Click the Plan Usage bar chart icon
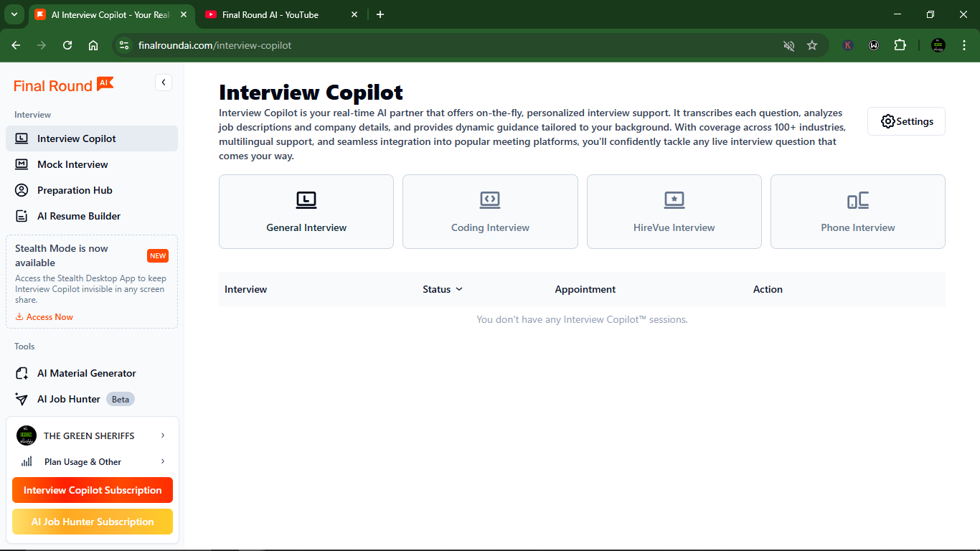Image resolution: width=980 pixels, height=551 pixels. click(x=27, y=461)
